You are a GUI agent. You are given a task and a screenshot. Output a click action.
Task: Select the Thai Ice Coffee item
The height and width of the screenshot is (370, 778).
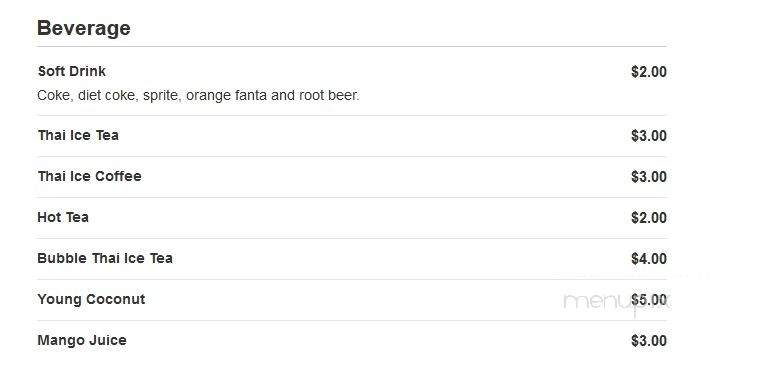coord(90,176)
